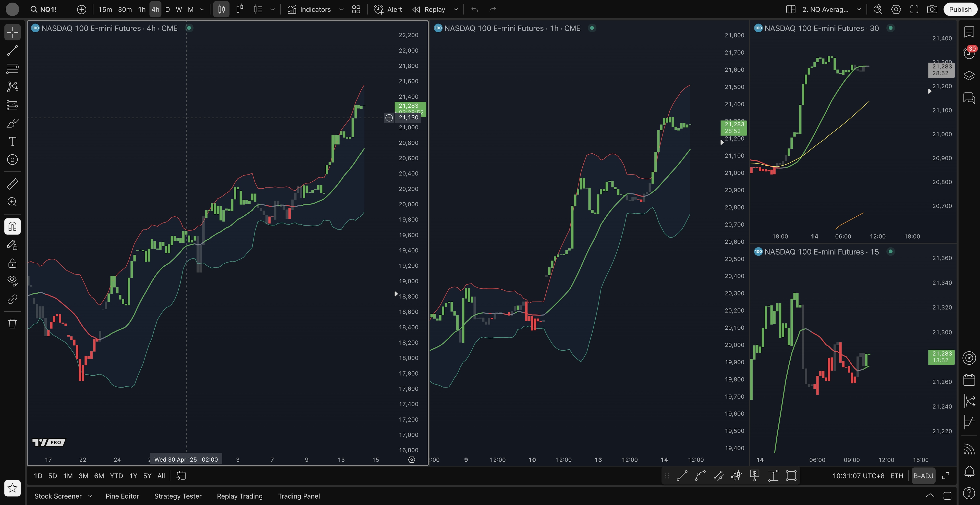Image resolution: width=980 pixels, height=505 pixels.
Task: Select the trend line drawing tool
Action: 12,51
